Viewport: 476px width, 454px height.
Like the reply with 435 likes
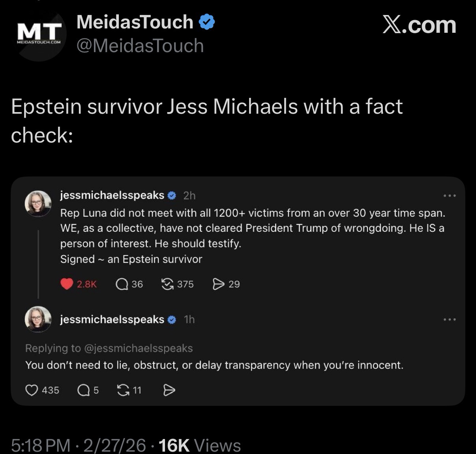(x=32, y=390)
